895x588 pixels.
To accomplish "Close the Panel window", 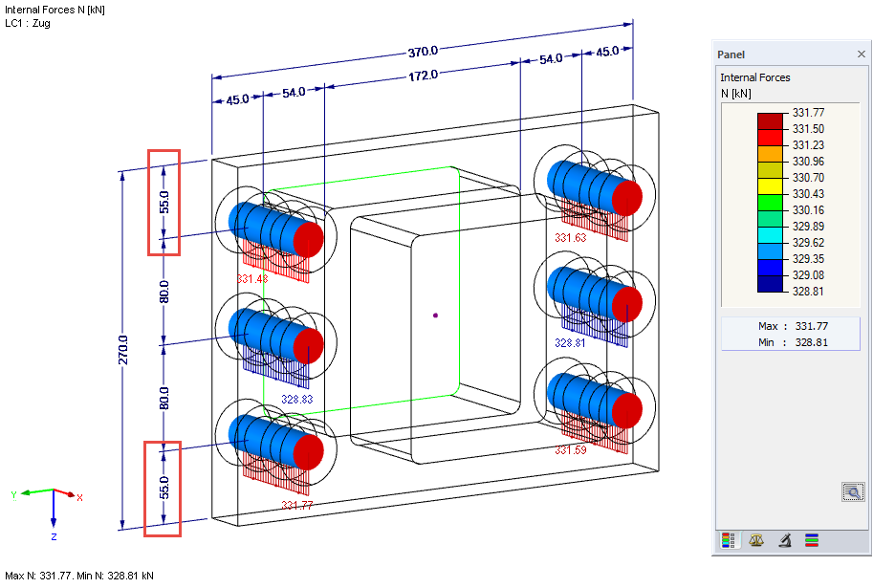I will [x=861, y=54].
